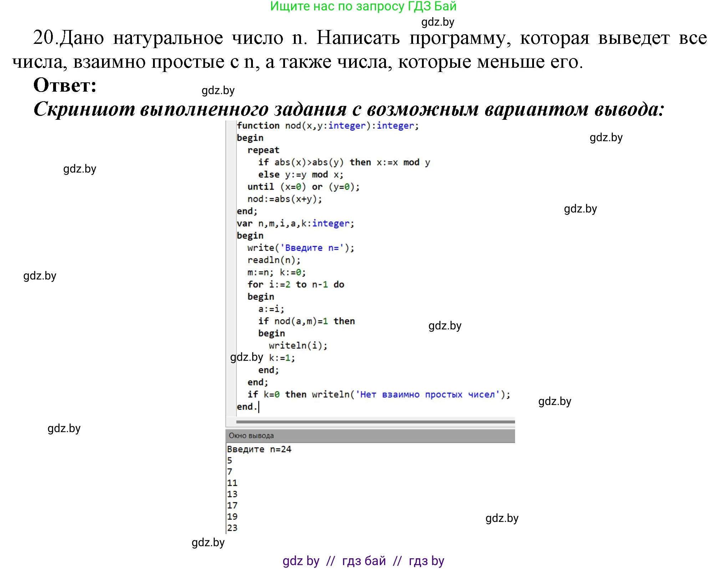This screenshot has width=728, height=569.
Task: Click the 'repeat' keyword in the code
Action: pos(264,150)
